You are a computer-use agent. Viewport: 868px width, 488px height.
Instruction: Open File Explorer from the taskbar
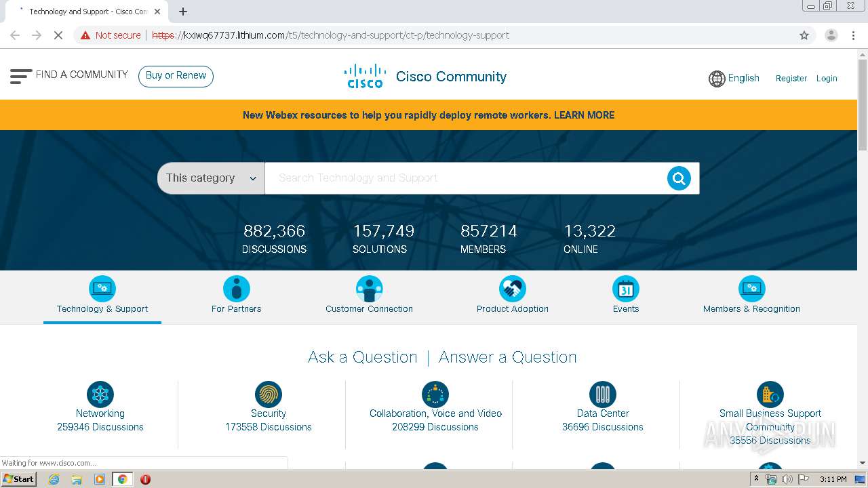point(77,479)
